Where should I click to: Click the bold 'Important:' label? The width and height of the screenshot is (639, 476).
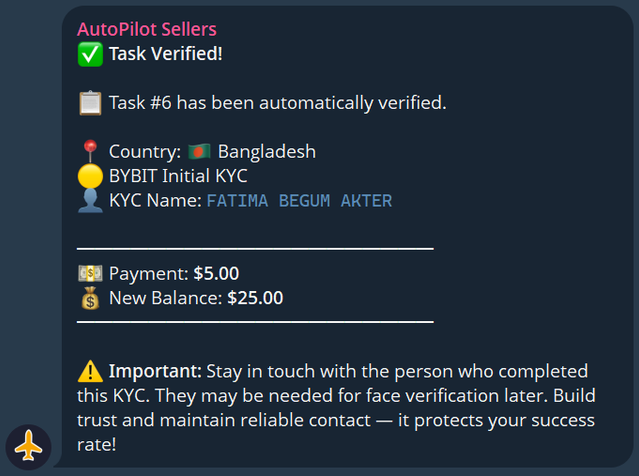point(155,371)
